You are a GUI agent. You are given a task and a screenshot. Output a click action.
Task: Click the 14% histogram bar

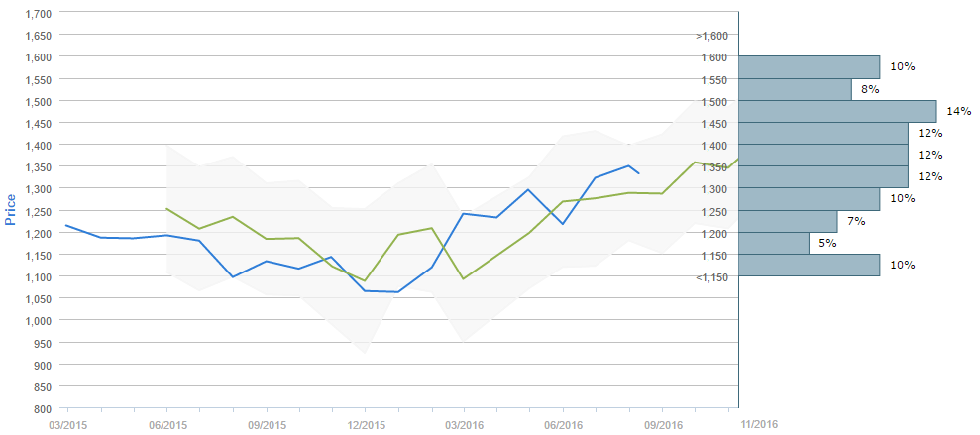837,111
